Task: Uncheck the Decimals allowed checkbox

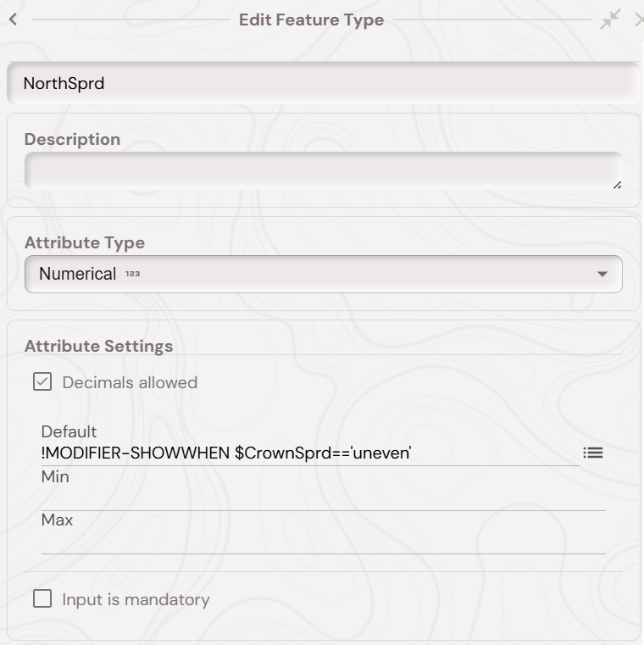Action: 42,382
